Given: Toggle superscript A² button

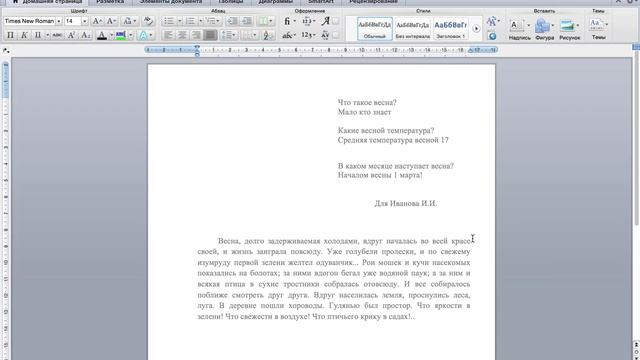Looking at the screenshot, I should point(71,35).
